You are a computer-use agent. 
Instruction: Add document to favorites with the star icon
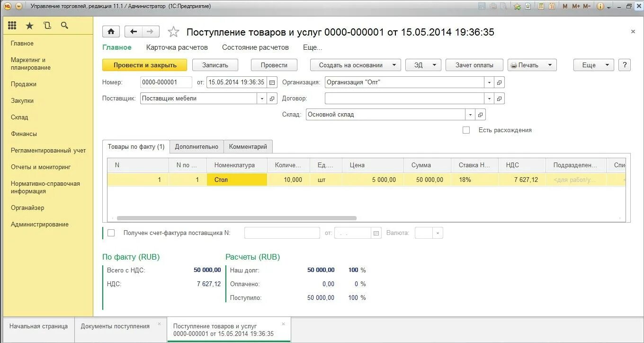[x=173, y=31]
